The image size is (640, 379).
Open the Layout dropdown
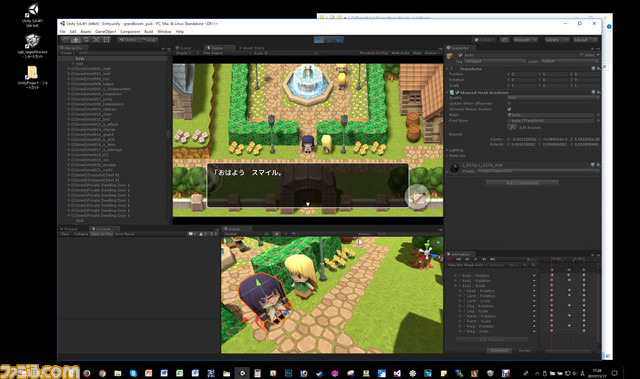[x=585, y=40]
